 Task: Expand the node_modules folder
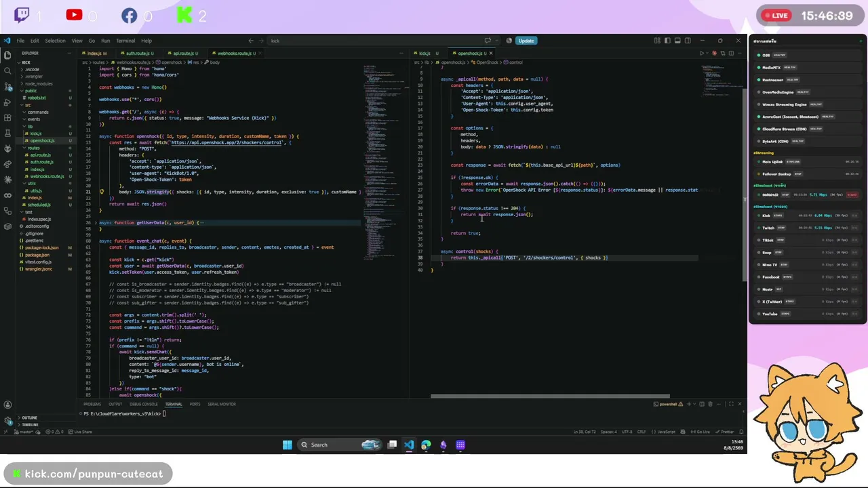(x=39, y=83)
